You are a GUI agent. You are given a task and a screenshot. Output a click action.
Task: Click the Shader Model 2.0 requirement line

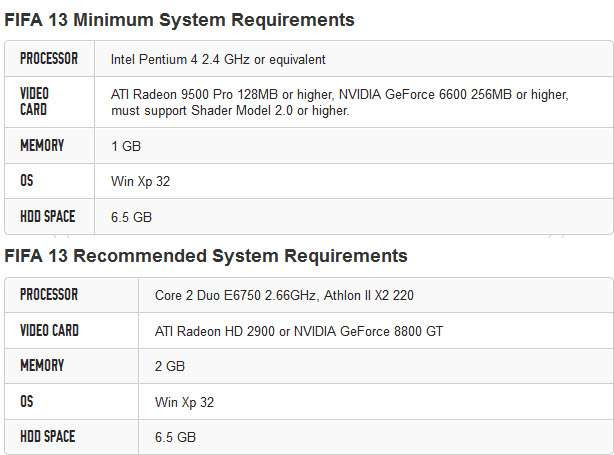pos(230,110)
